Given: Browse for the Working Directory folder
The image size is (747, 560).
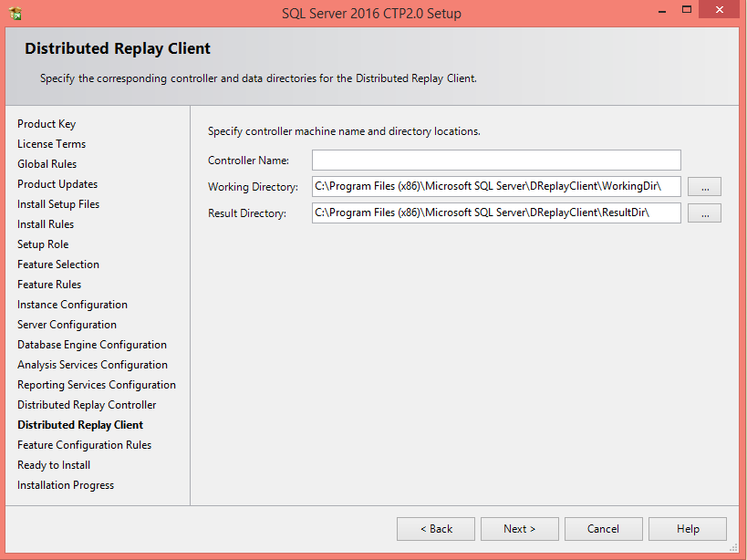Looking at the screenshot, I should (705, 187).
